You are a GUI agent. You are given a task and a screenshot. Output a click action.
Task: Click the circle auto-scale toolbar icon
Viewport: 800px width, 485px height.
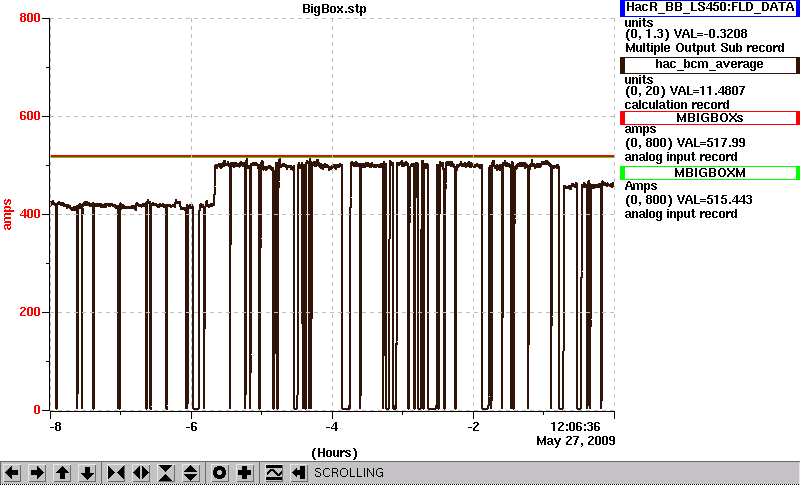219,473
